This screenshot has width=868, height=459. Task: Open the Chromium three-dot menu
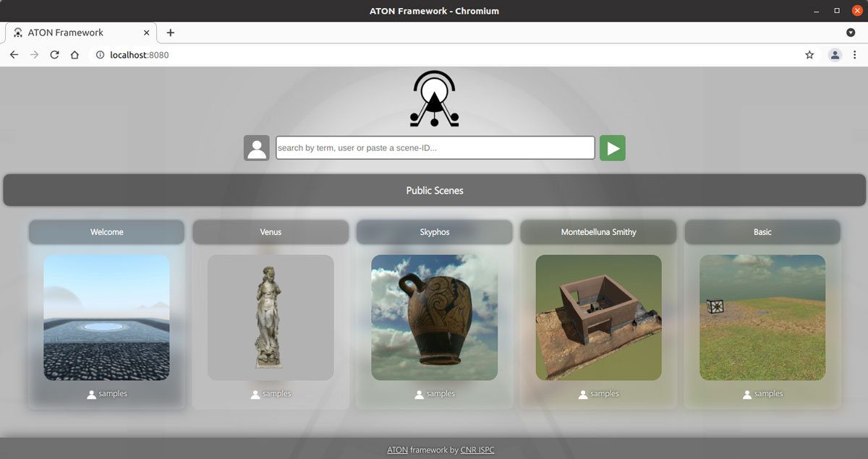(855, 55)
